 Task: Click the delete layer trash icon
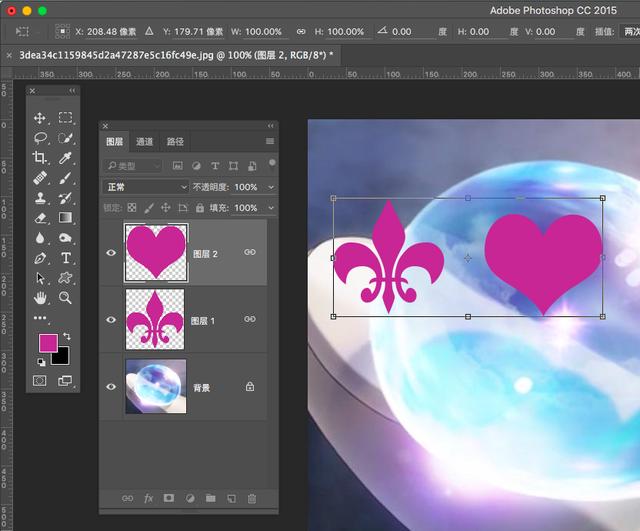[252, 498]
